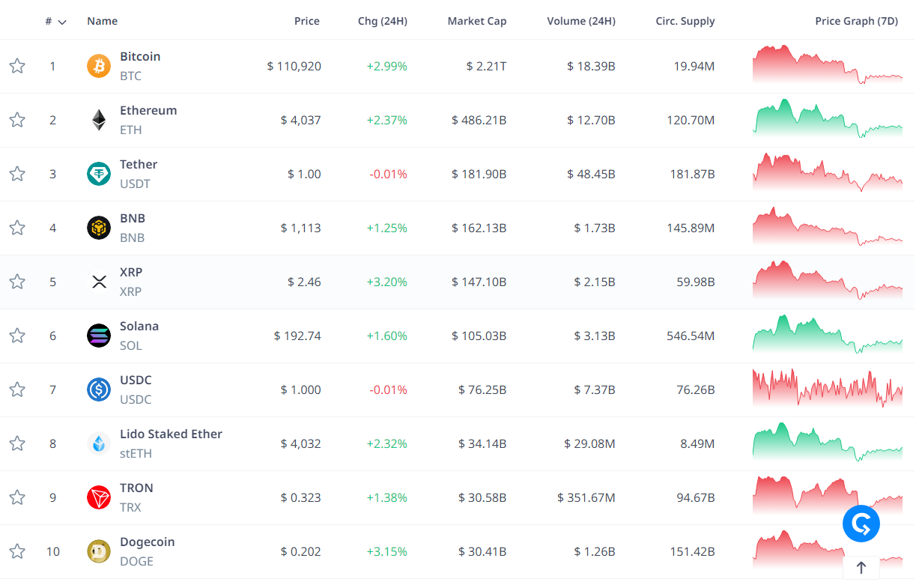Toggle the favorite star for Dogecoin
919x588 pixels.
point(17,551)
